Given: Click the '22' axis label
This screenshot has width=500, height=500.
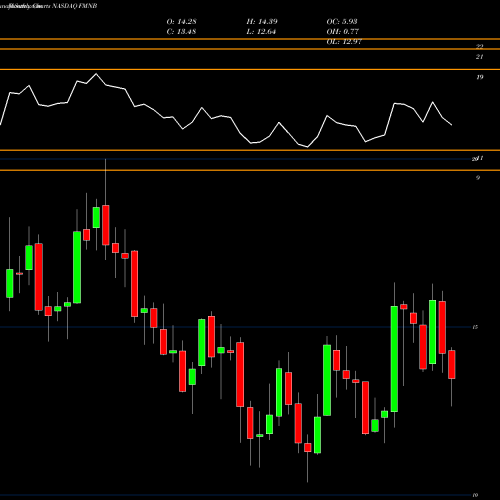Looking at the screenshot, I should coord(479,47).
